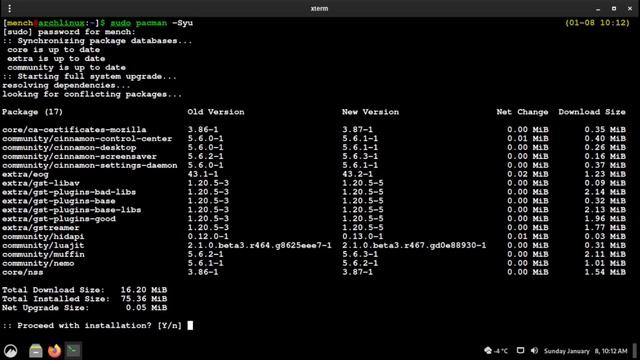Click the 'Net Change' column header

click(x=522, y=112)
